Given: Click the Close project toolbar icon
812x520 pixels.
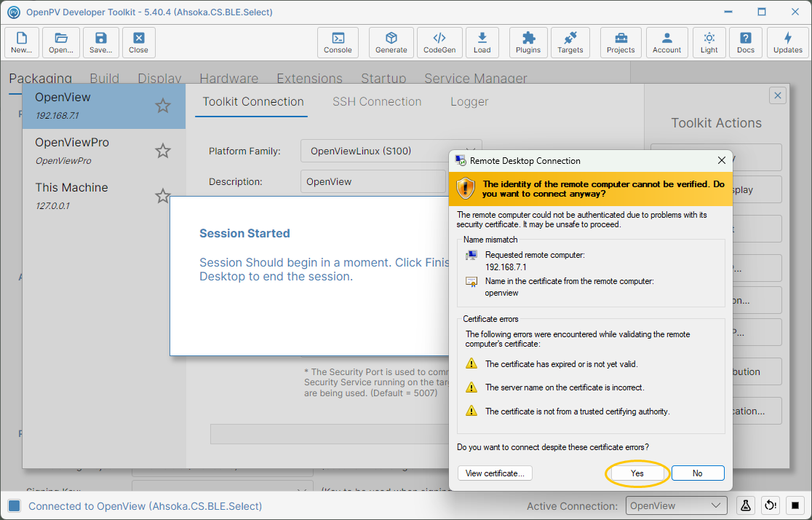Looking at the screenshot, I should coord(138,42).
